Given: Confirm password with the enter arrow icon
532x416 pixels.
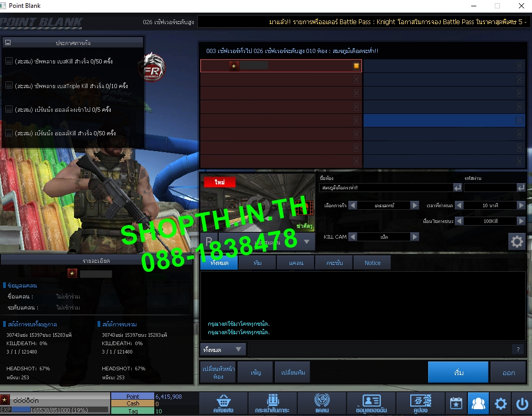Looking at the screenshot, I should (521, 188).
